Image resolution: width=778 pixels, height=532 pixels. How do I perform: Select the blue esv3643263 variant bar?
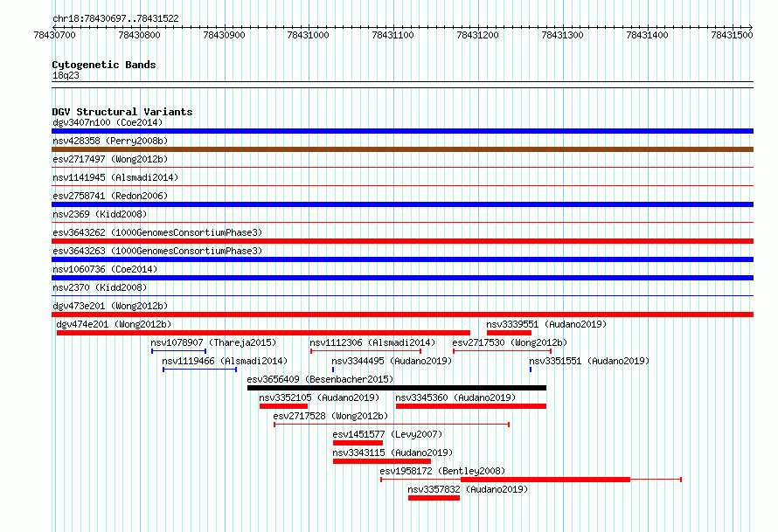pos(402,259)
